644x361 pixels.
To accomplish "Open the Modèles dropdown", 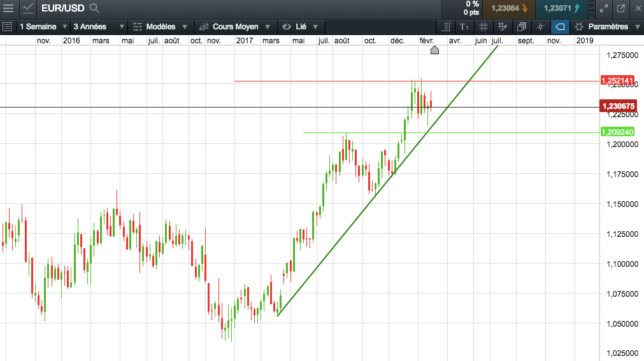I will (160, 27).
